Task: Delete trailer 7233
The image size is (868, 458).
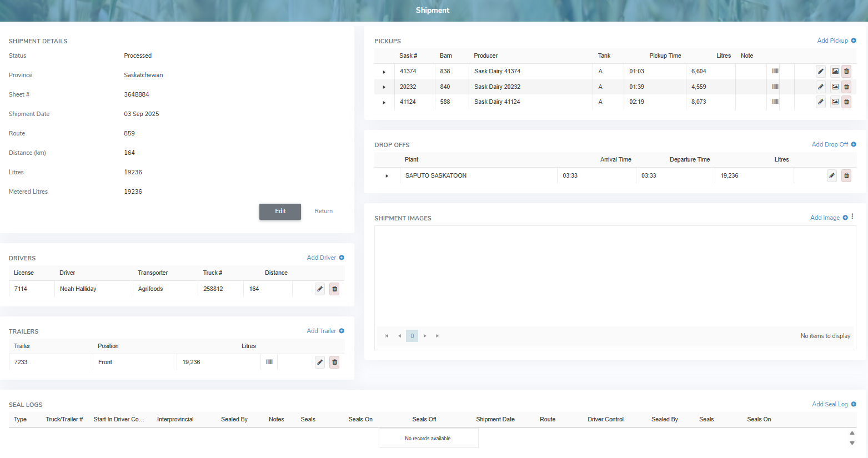Action: click(334, 362)
